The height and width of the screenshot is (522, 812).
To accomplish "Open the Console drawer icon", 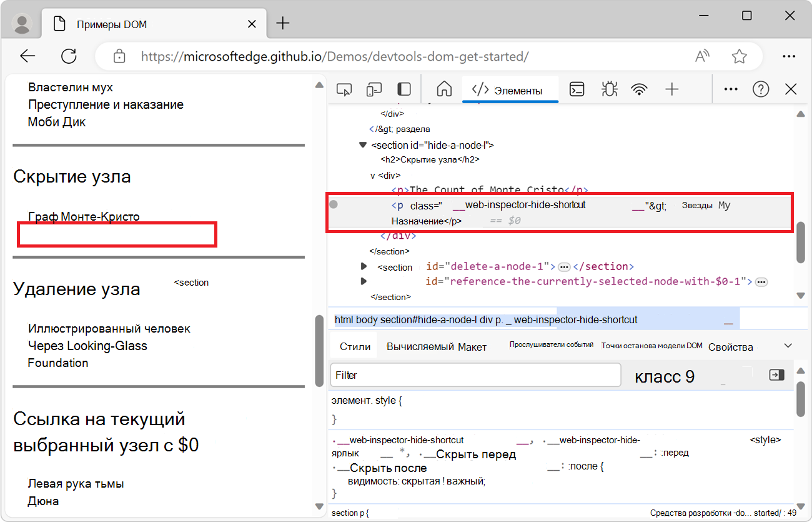I will 576,89.
